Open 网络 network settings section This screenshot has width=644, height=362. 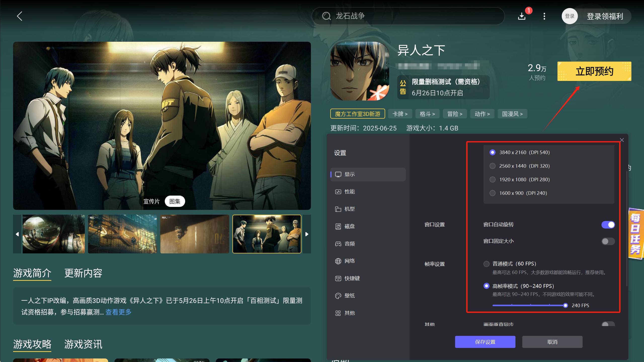368,261
